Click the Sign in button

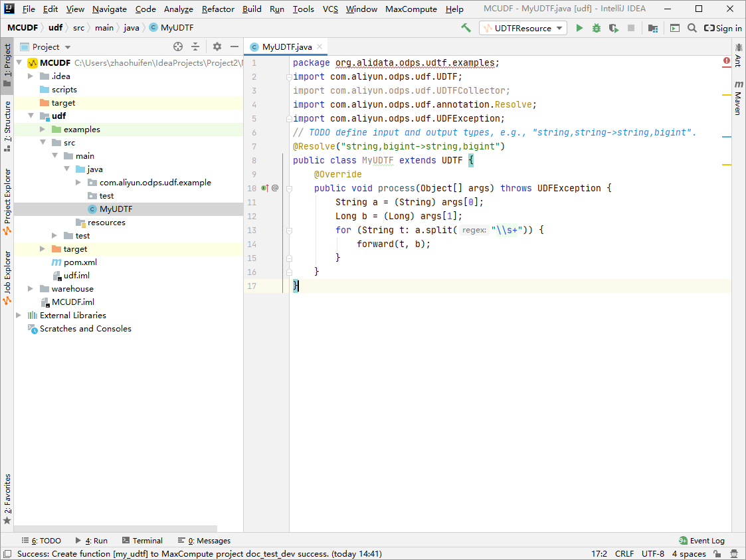pyautogui.click(x=723, y=28)
